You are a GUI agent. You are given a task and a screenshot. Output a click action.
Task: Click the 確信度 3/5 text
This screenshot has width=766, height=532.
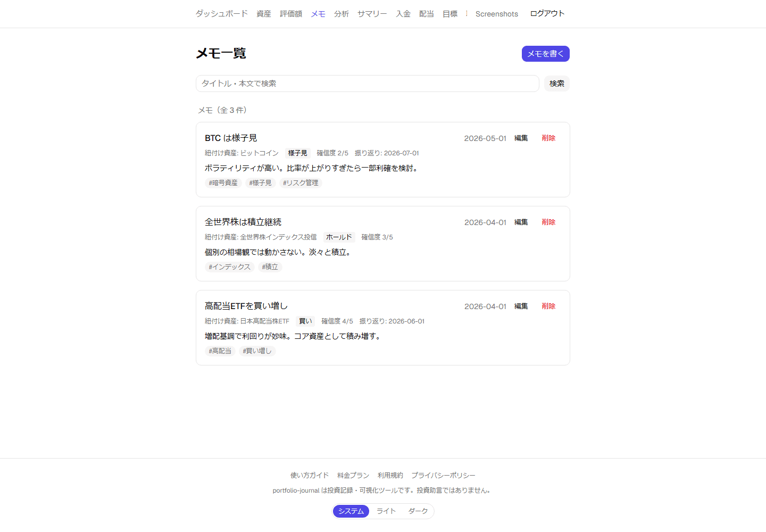[x=377, y=237]
